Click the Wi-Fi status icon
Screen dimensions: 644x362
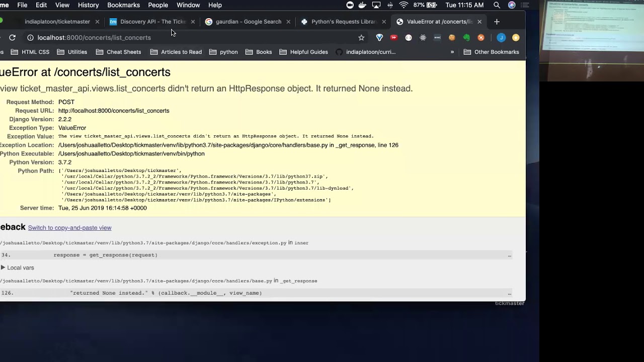pos(404,5)
